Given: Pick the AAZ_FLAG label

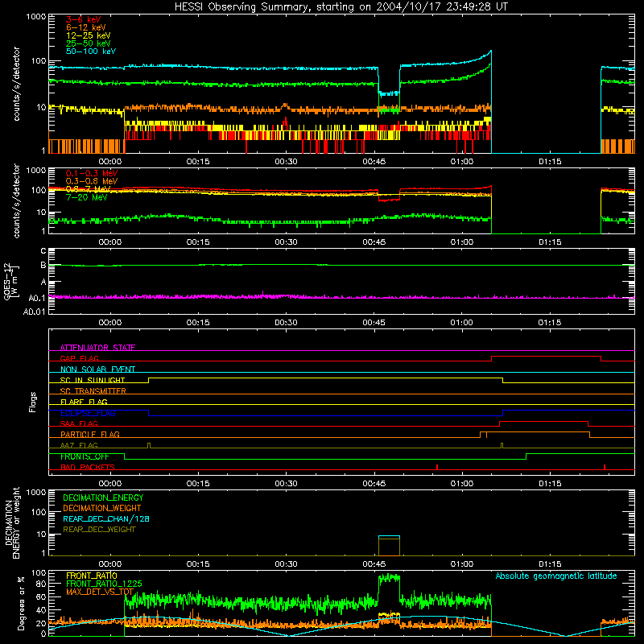Looking at the screenshot, I should 79,445.
